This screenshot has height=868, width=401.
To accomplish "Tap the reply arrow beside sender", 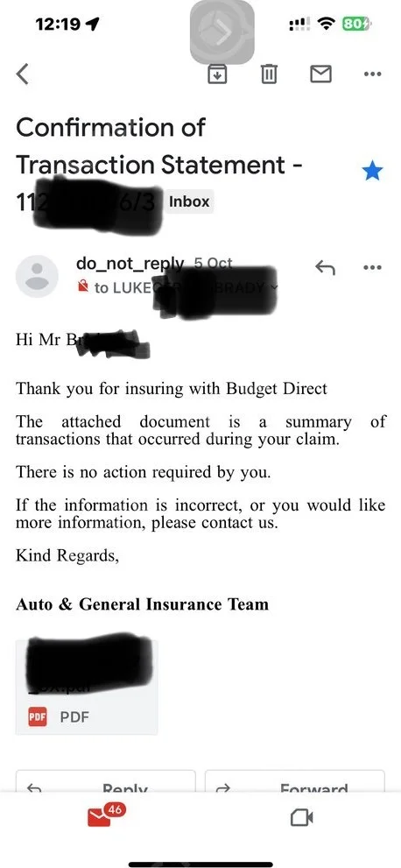I will coord(325,268).
